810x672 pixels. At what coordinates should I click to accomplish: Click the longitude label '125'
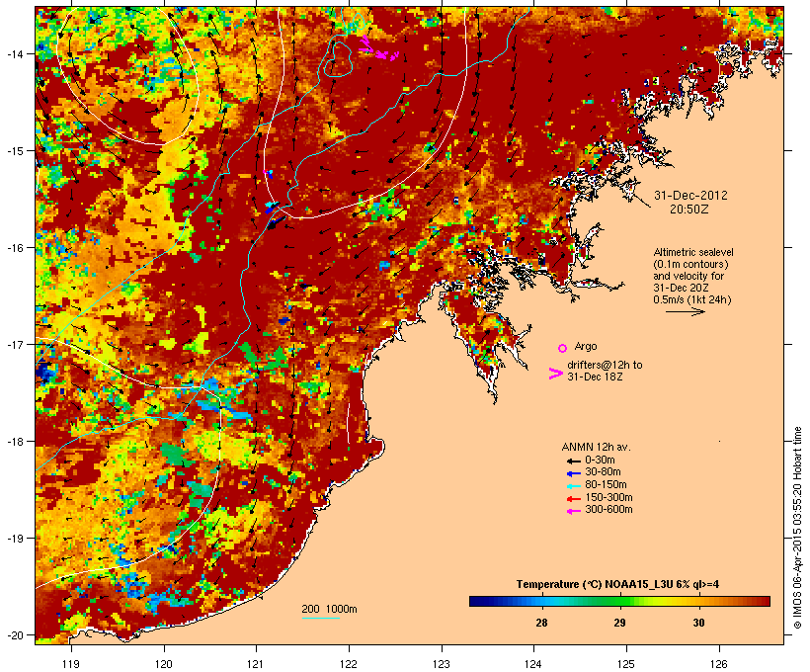(626, 664)
